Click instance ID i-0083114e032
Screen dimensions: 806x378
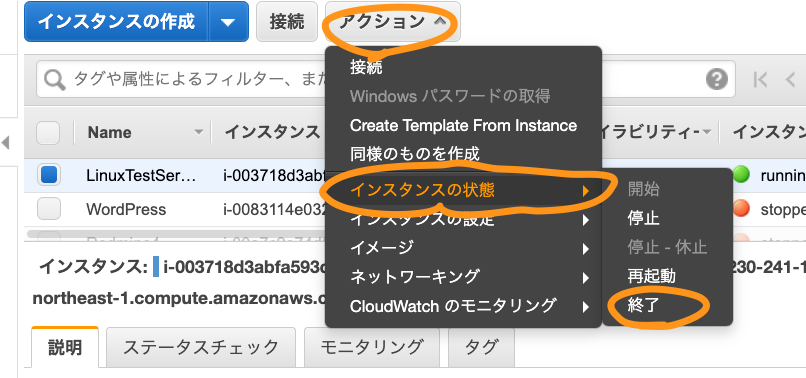coord(275,209)
